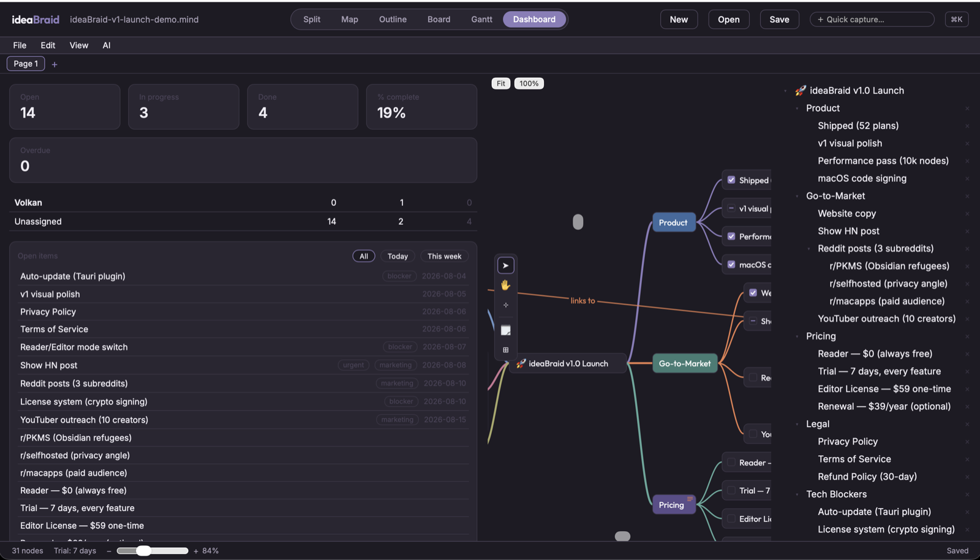The width and height of the screenshot is (980, 560).
Task: Delete Website copy outline row with ×
Action: [967, 214]
